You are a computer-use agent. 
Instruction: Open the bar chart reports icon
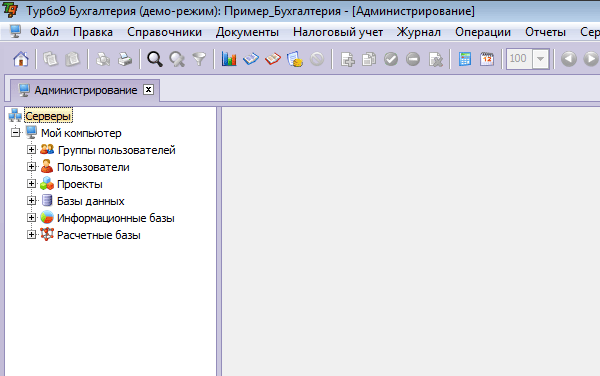(229, 59)
